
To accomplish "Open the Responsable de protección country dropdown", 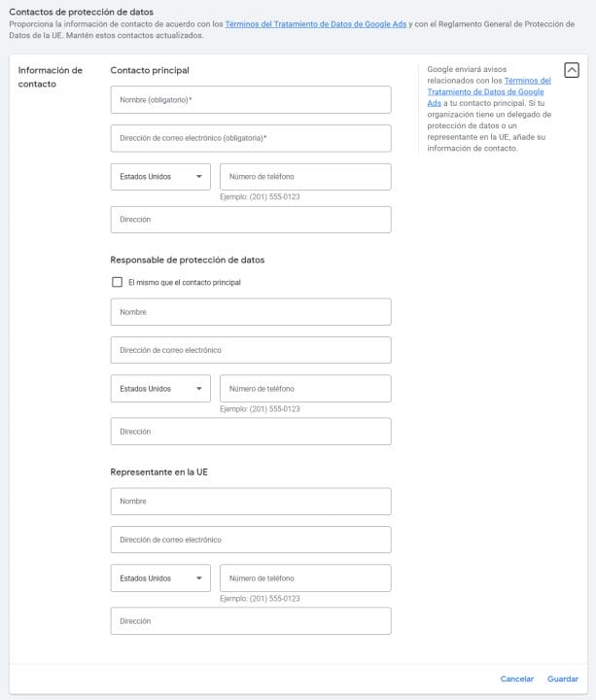I will 160,389.
